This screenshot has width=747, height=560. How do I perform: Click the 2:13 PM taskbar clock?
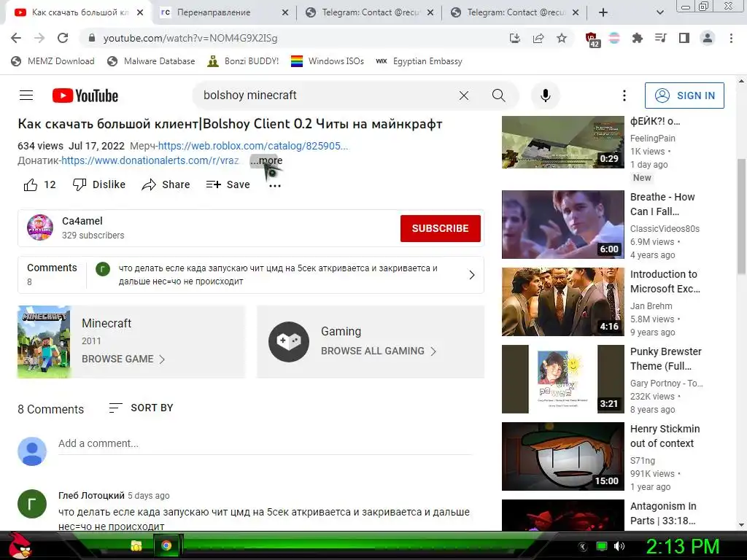pos(682,547)
